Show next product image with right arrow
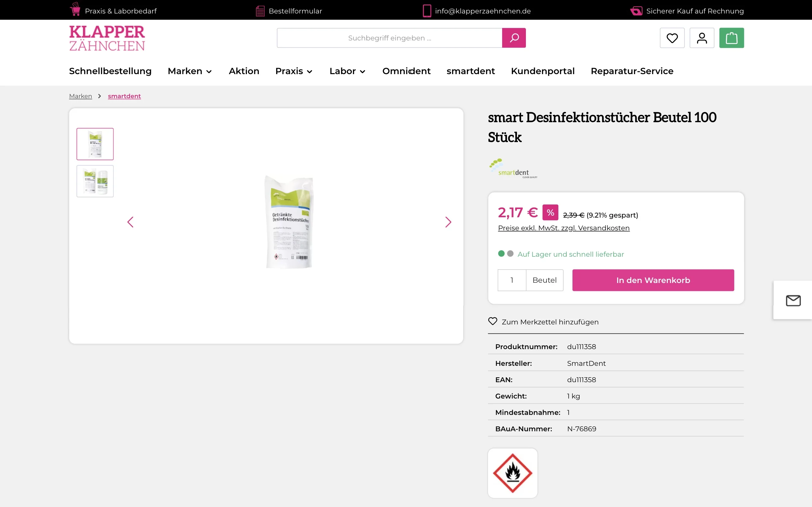Image resolution: width=812 pixels, height=507 pixels. tap(448, 222)
